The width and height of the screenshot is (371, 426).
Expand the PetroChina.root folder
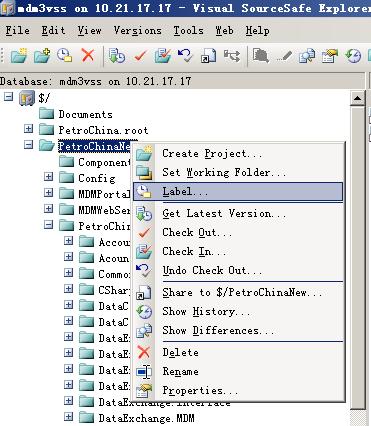(29, 129)
